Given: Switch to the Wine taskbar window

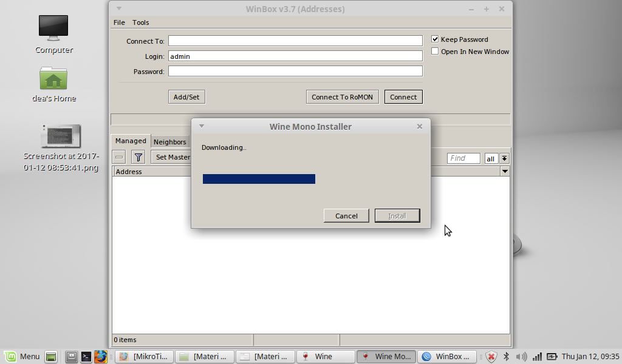Looking at the screenshot, I should pyautogui.click(x=326, y=357).
